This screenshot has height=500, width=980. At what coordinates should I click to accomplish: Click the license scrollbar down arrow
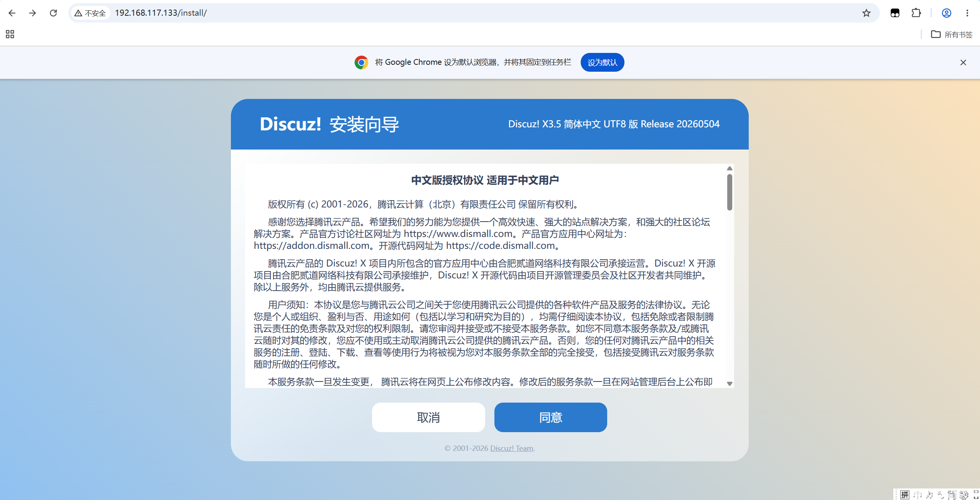tap(730, 383)
